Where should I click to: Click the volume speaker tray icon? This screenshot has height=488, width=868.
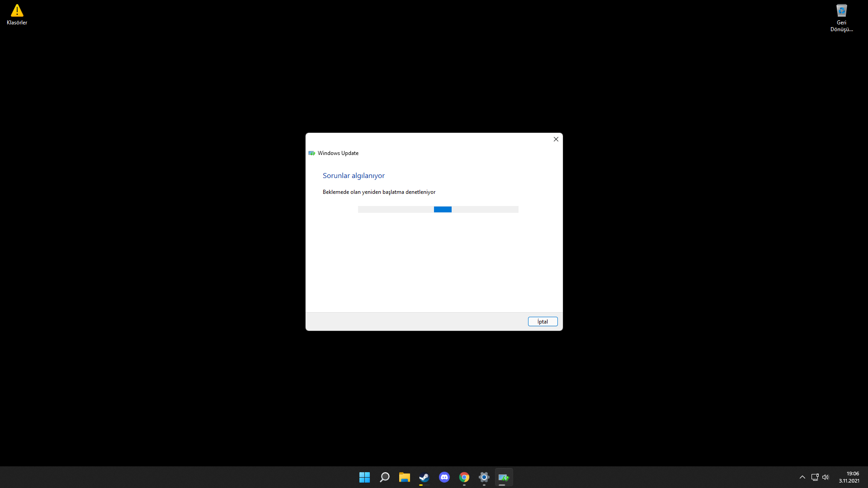tap(826, 477)
